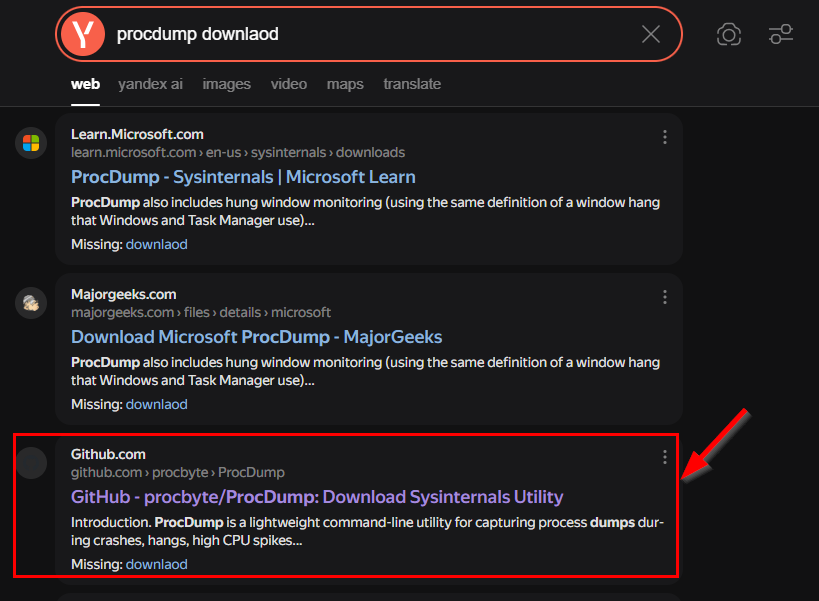
Task: Open options menu for the Microsoft result
Action: 665,137
